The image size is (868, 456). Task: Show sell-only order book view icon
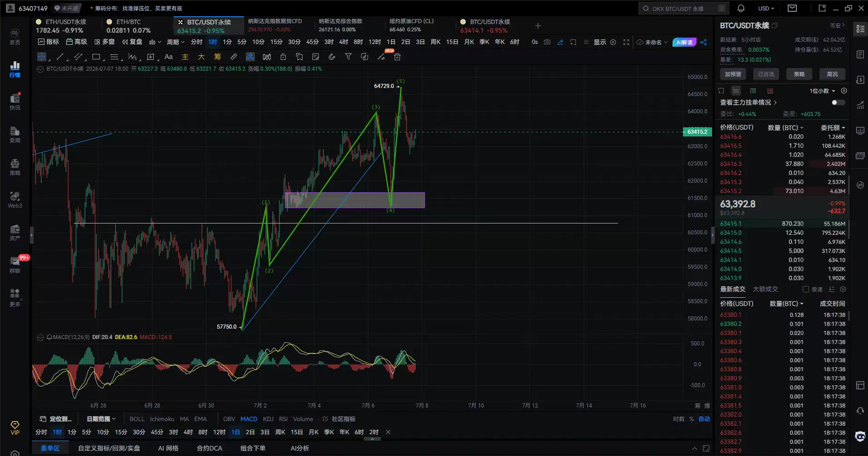click(x=770, y=91)
